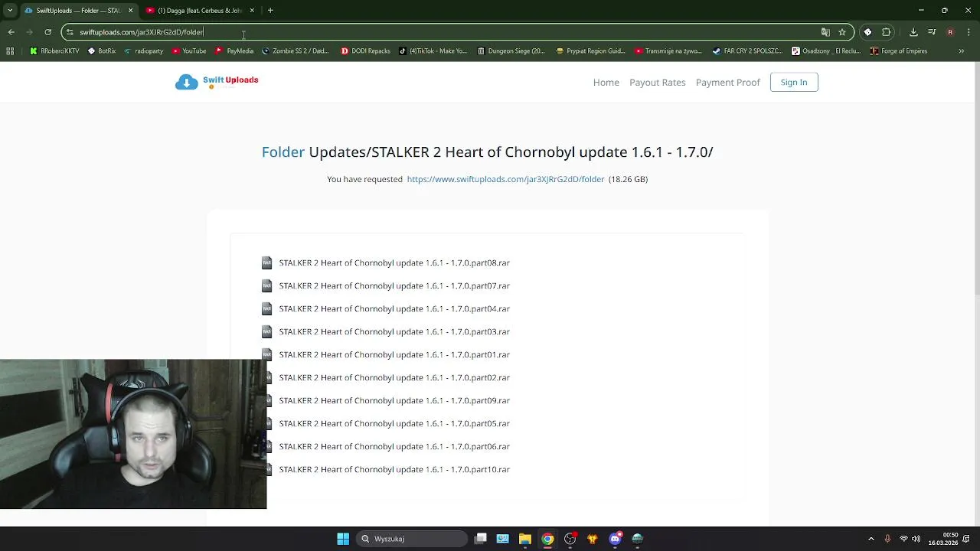This screenshot has height=551, width=980.
Task: Open the part07.rar file link
Action: coord(394,285)
